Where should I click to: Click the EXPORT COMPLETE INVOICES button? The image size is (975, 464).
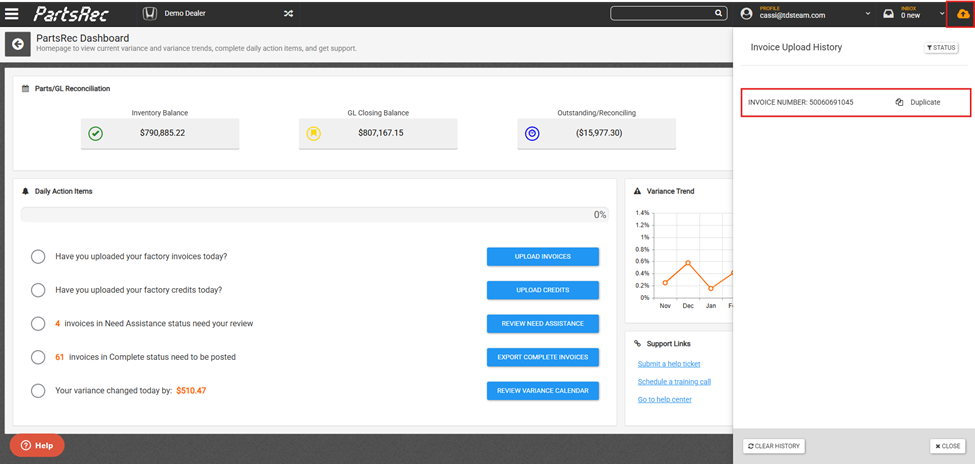click(543, 357)
